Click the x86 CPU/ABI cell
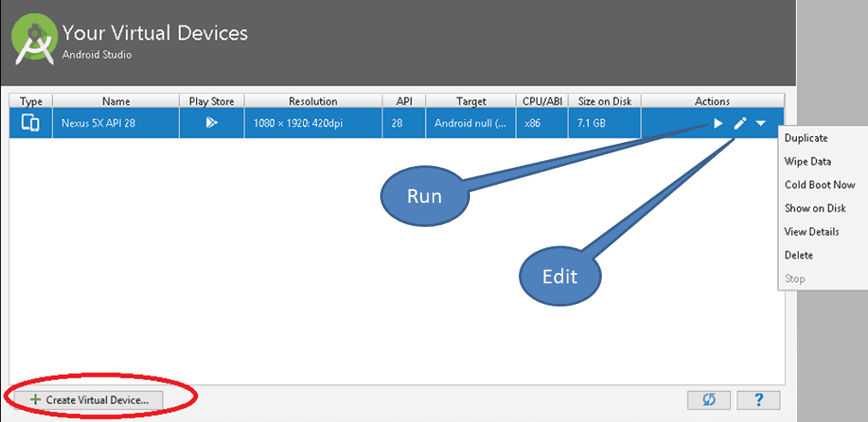Image resolution: width=868 pixels, height=422 pixels. pyautogui.click(x=542, y=123)
